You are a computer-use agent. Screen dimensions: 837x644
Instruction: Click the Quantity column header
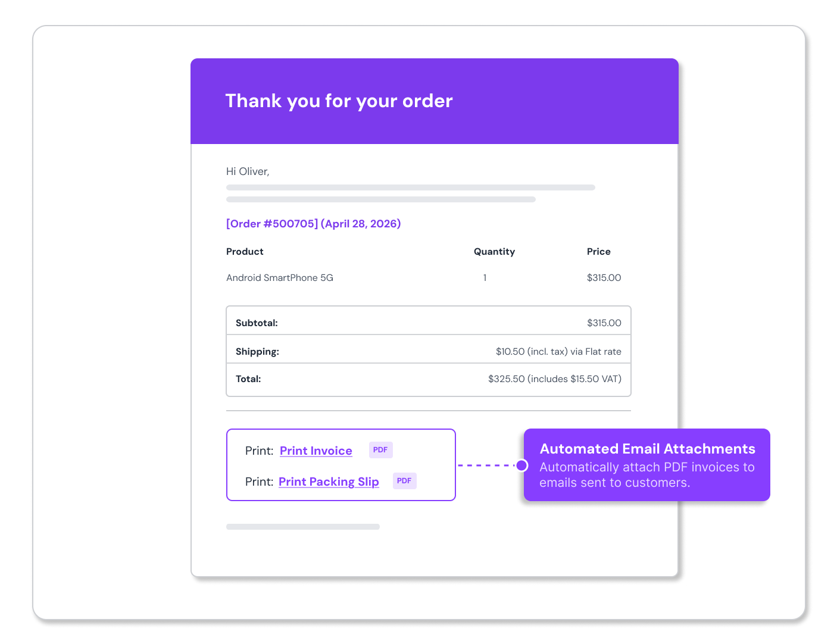494,252
